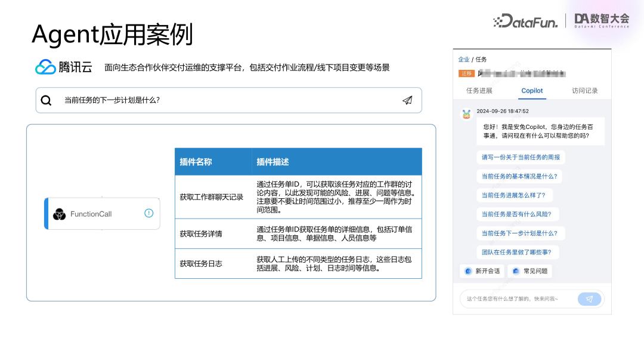Click the 请写一份关于当前任务的周报 suggestion
This screenshot has width=644, height=363.
[520, 156]
